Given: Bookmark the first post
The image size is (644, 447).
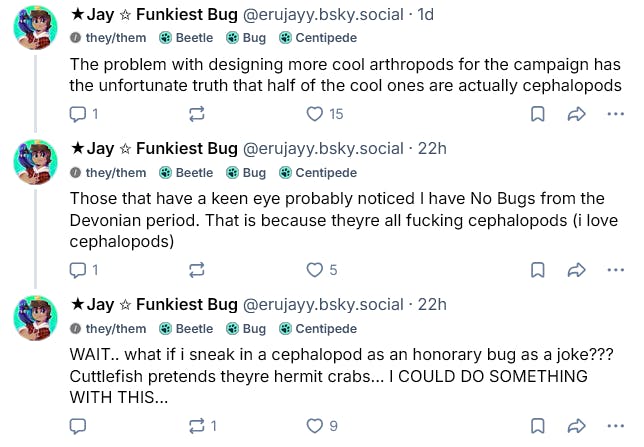Looking at the screenshot, I should [x=537, y=113].
